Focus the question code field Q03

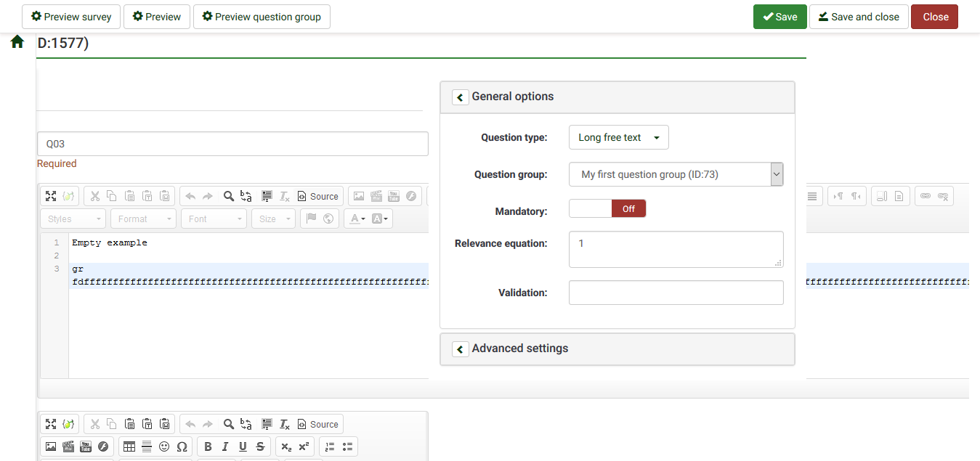232,144
